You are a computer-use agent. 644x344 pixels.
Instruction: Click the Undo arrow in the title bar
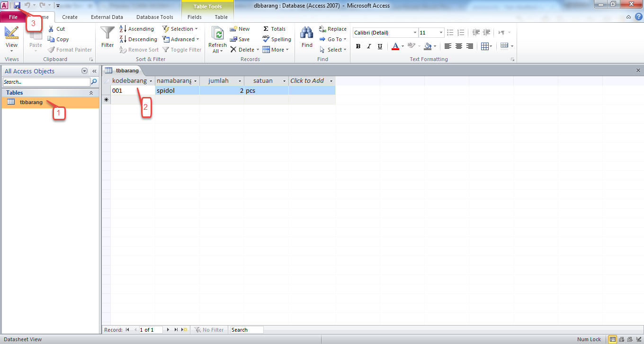click(x=27, y=5)
